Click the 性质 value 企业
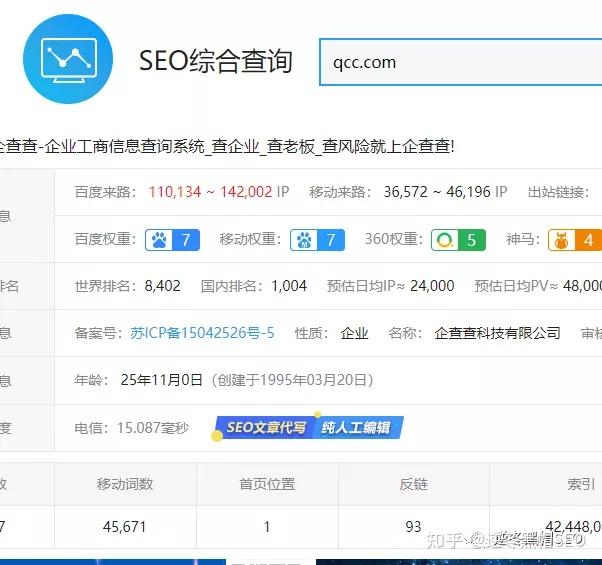Image resolution: width=602 pixels, height=565 pixels. tap(354, 333)
